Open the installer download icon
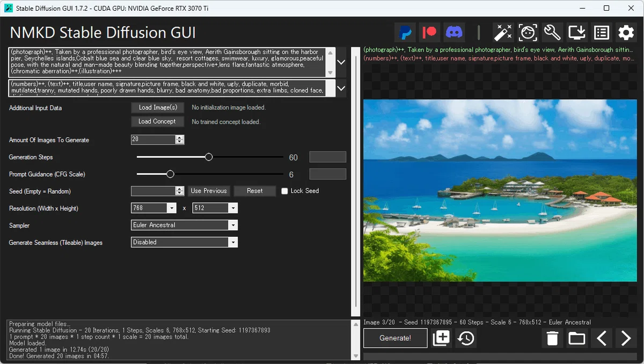This screenshot has width=644, height=364. point(577,33)
